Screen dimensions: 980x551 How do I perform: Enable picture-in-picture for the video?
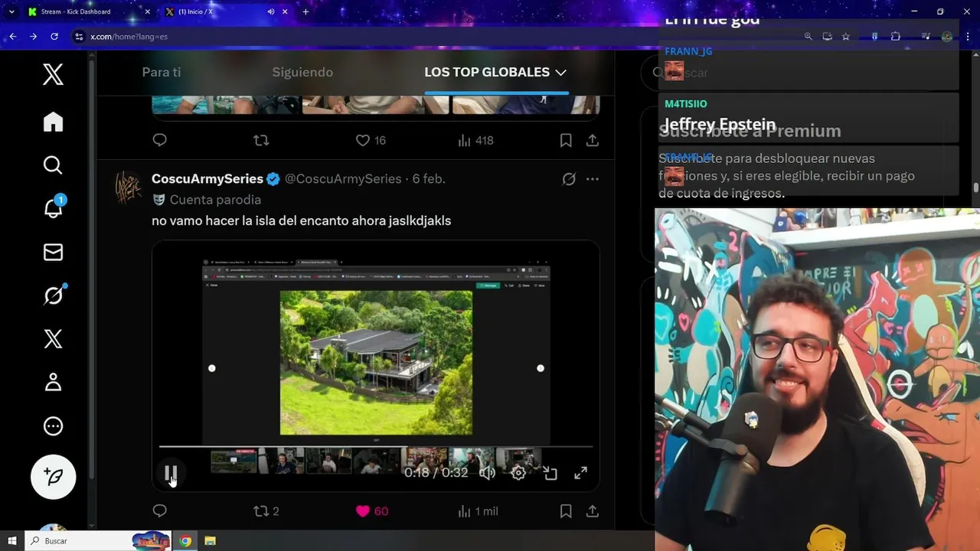pyautogui.click(x=550, y=473)
